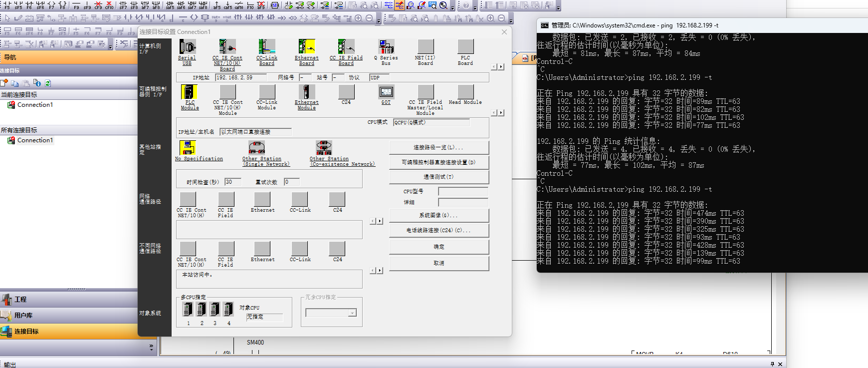Open the redundant CPU (冗余CPU指定) dropdown
The height and width of the screenshot is (368, 868).
(352, 313)
